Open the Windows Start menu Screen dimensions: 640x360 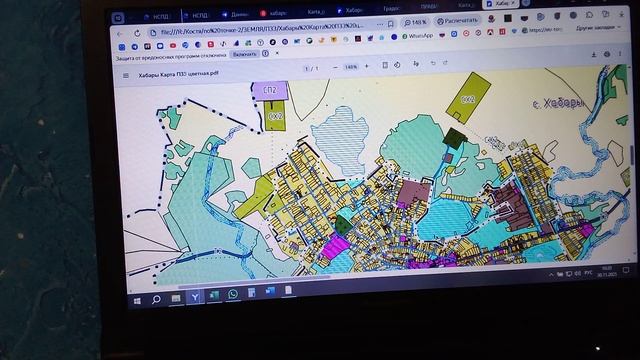tap(137, 301)
